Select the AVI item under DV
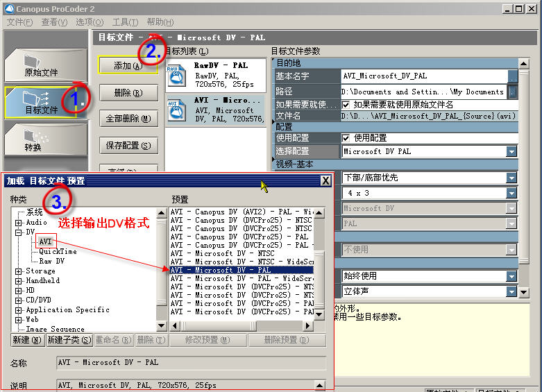The width and height of the screenshot is (542, 392). pyautogui.click(x=45, y=241)
